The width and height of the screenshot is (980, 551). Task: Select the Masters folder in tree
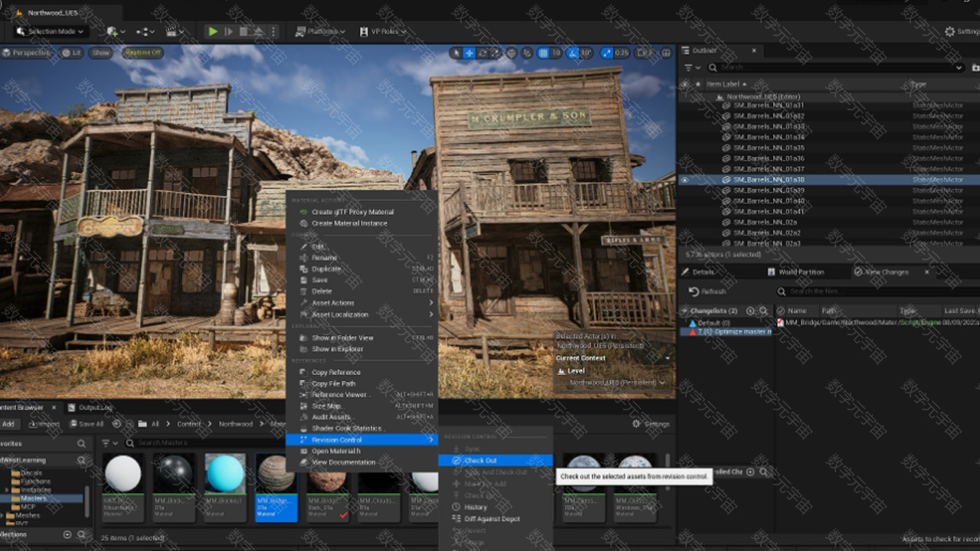33,498
